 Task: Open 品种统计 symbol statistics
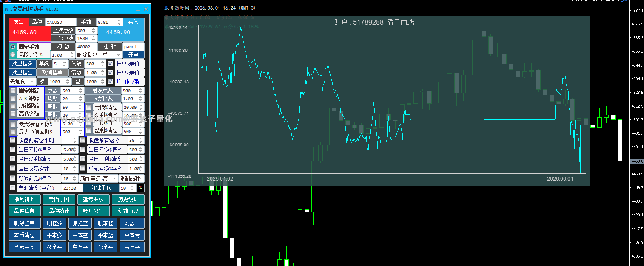pos(59,211)
